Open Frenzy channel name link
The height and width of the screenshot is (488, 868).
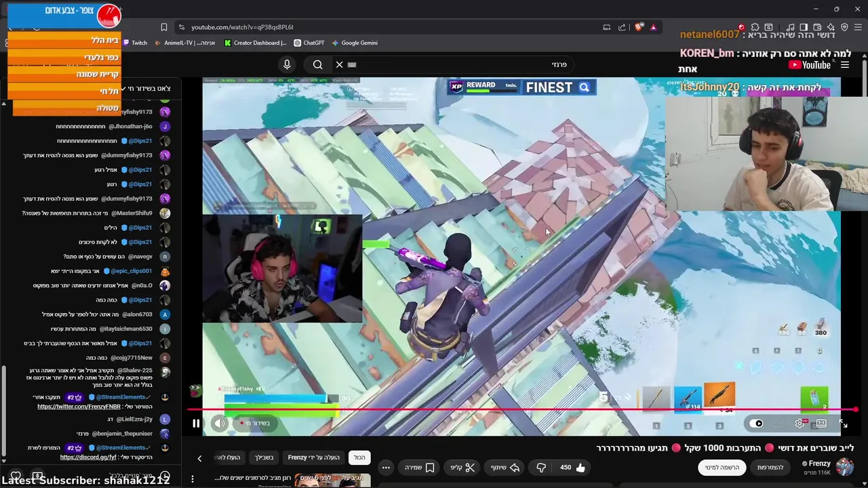pos(819,464)
